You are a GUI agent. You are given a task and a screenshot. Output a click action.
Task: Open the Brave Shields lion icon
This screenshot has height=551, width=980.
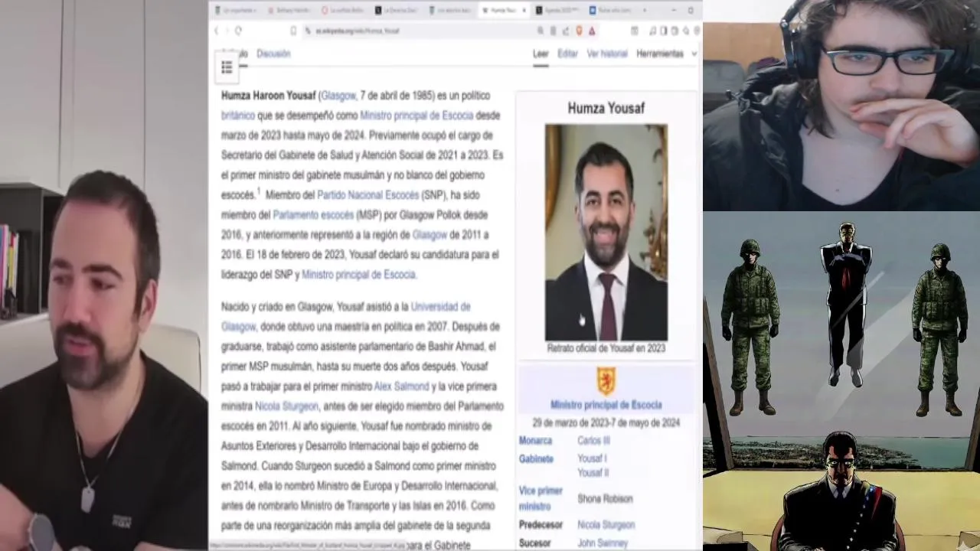(x=579, y=31)
